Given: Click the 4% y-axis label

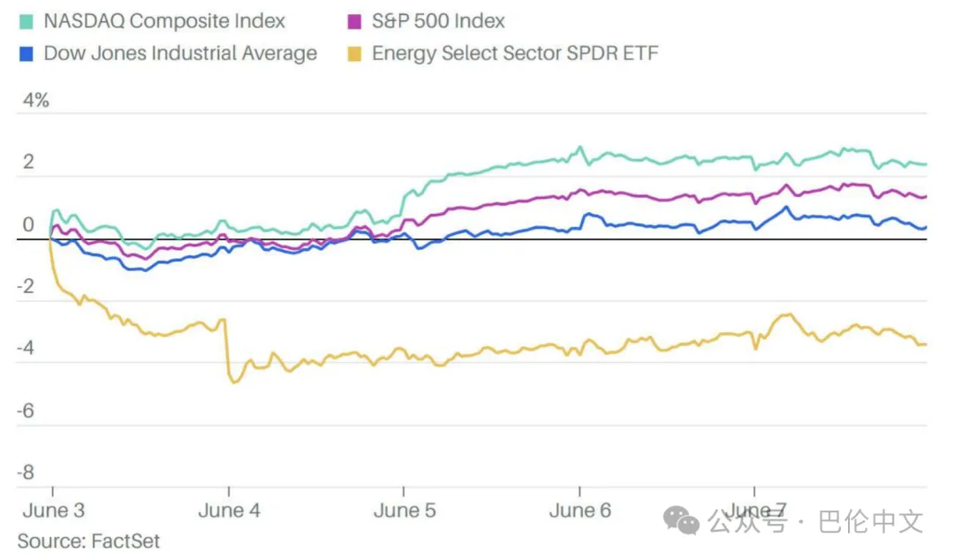Looking at the screenshot, I should (35, 101).
